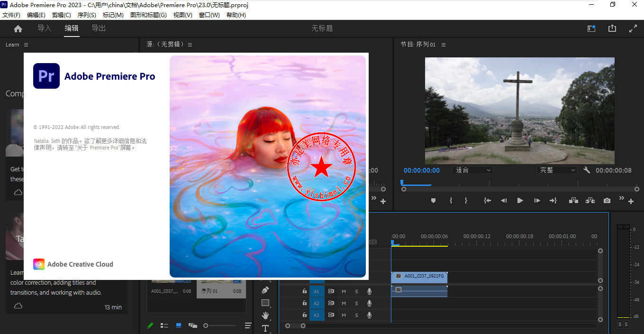Solo the left audio meter channel
644x334 pixels.
[620, 325]
